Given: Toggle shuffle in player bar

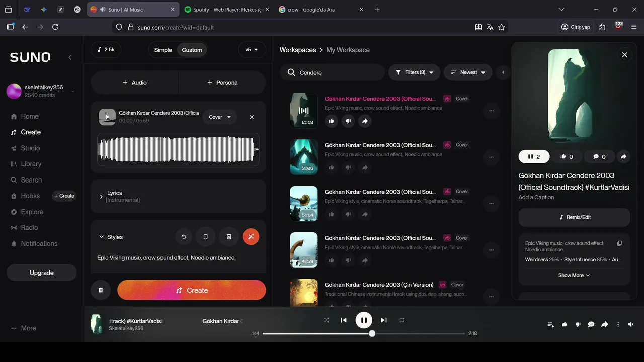Looking at the screenshot, I should click(x=326, y=320).
